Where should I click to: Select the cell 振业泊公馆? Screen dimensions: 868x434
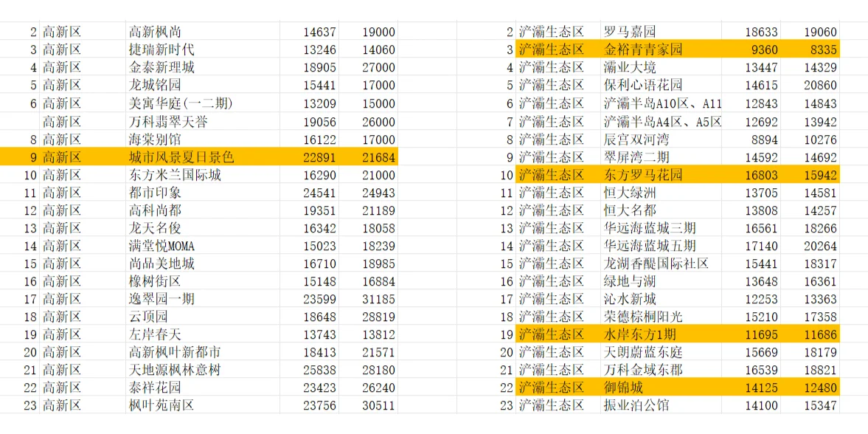tap(661, 405)
